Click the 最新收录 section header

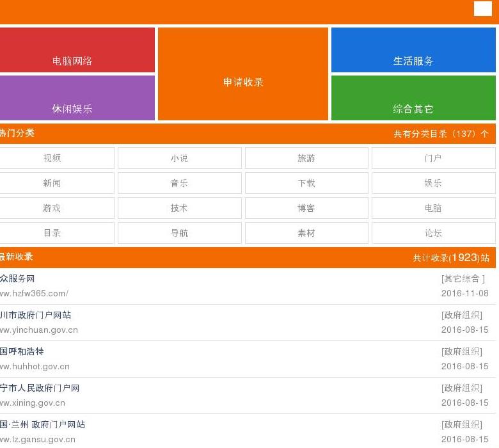tap(16, 257)
